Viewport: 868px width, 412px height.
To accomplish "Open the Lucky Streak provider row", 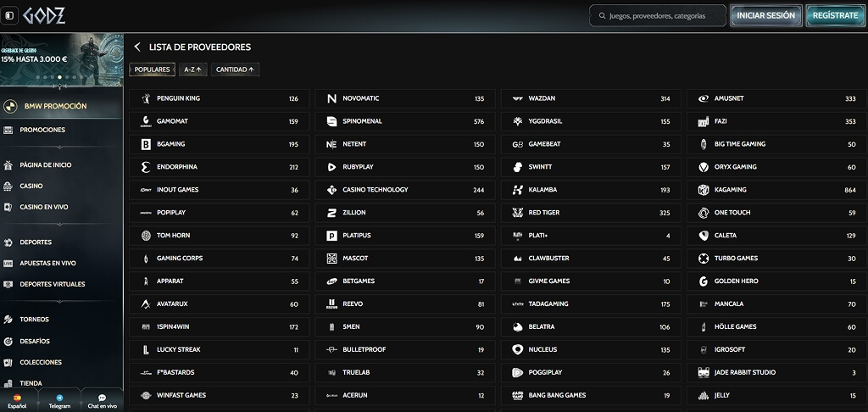I will tap(220, 350).
